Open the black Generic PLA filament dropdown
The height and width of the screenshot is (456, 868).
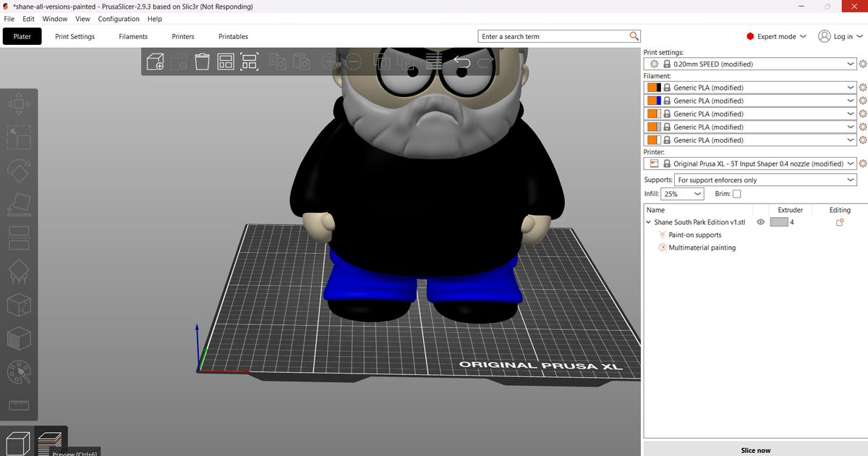750,88
